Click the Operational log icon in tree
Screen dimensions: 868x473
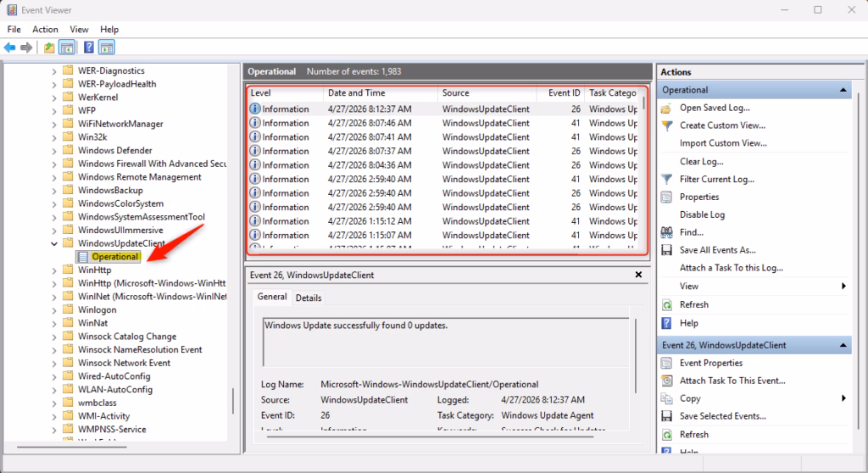83,257
